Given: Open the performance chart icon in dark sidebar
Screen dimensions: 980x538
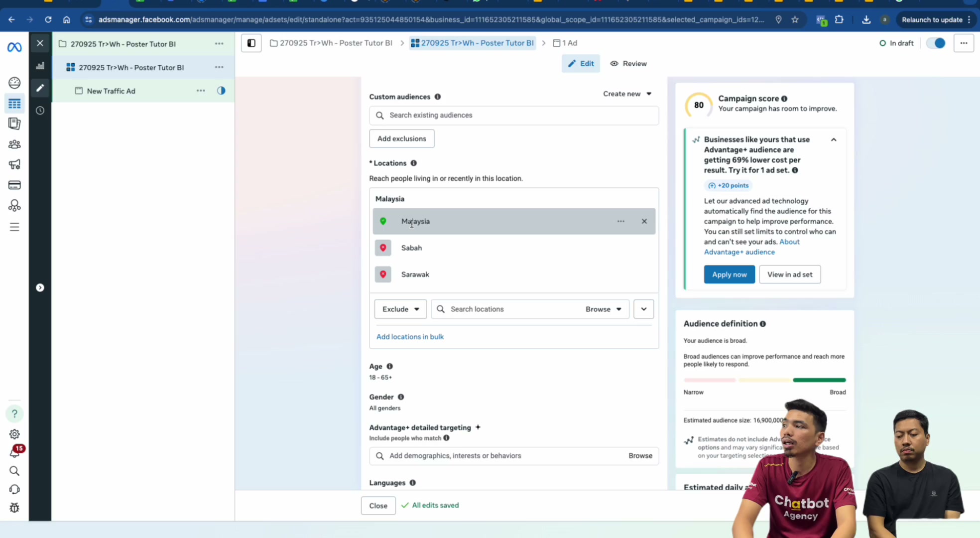Looking at the screenshot, I should click(40, 66).
